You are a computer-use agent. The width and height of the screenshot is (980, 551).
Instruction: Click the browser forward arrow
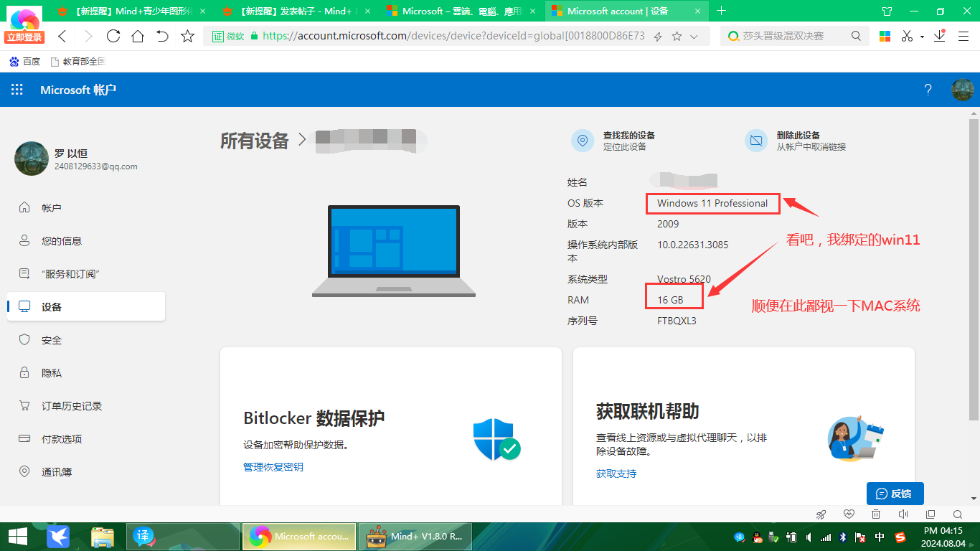pos(88,36)
